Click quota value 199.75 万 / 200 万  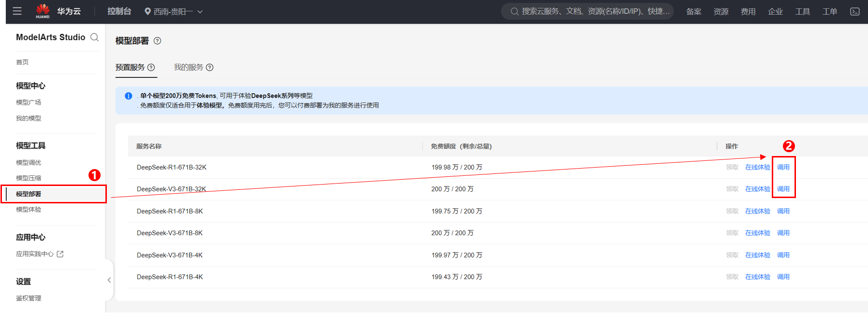[456, 211]
